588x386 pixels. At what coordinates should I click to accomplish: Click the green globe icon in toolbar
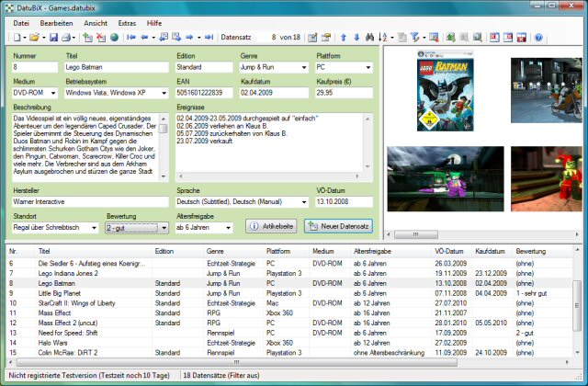click(x=114, y=38)
